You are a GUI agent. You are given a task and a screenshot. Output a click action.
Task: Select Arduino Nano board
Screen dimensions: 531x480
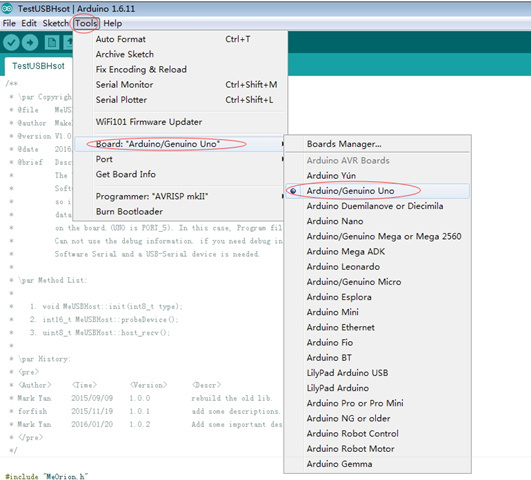pos(377,221)
